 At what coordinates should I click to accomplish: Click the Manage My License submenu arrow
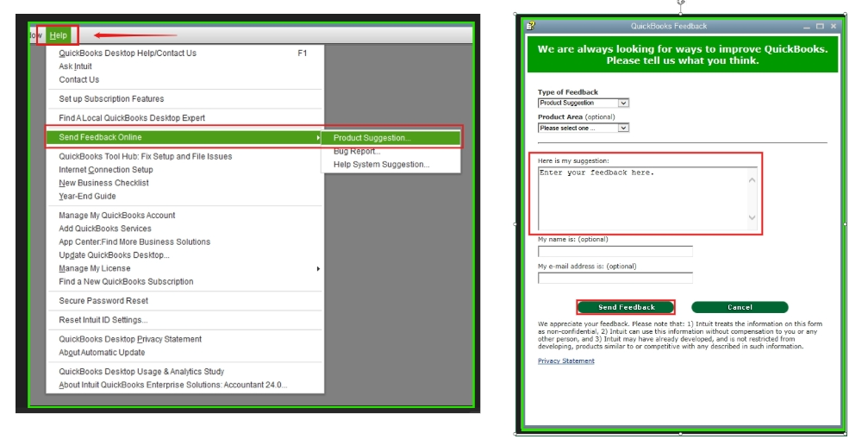tap(318, 268)
